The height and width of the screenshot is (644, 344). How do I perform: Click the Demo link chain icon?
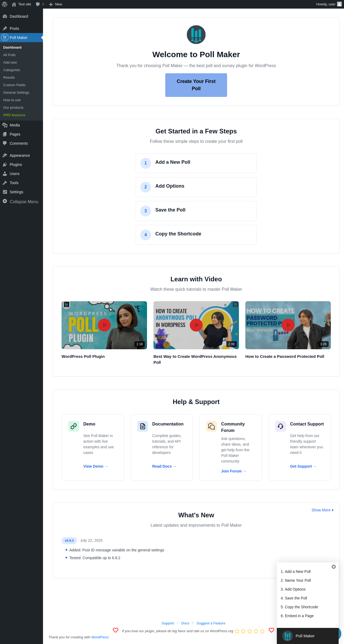pyautogui.click(x=74, y=426)
